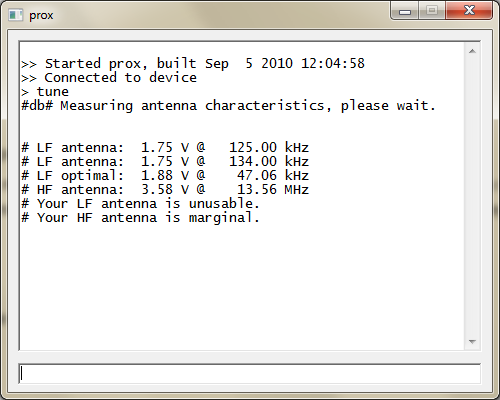Click the HF antenna 13.56 MHz line
This screenshot has width=500, height=400.
point(165,190)
